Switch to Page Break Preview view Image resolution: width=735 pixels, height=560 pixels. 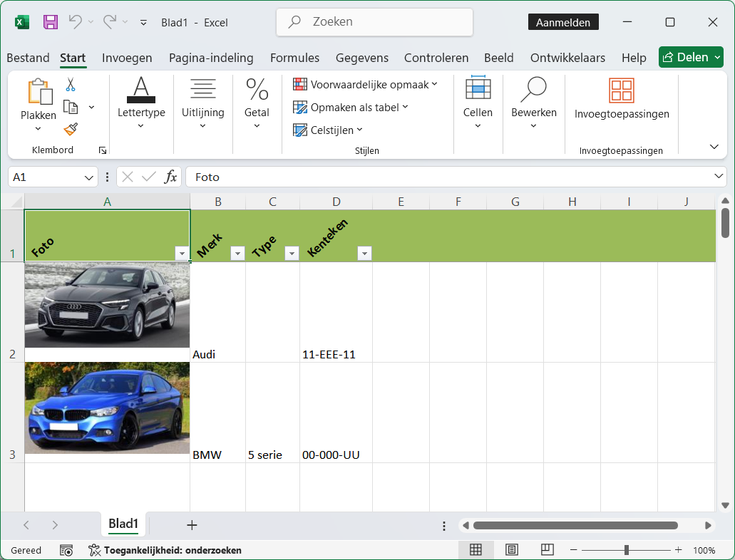click(547, 549)
